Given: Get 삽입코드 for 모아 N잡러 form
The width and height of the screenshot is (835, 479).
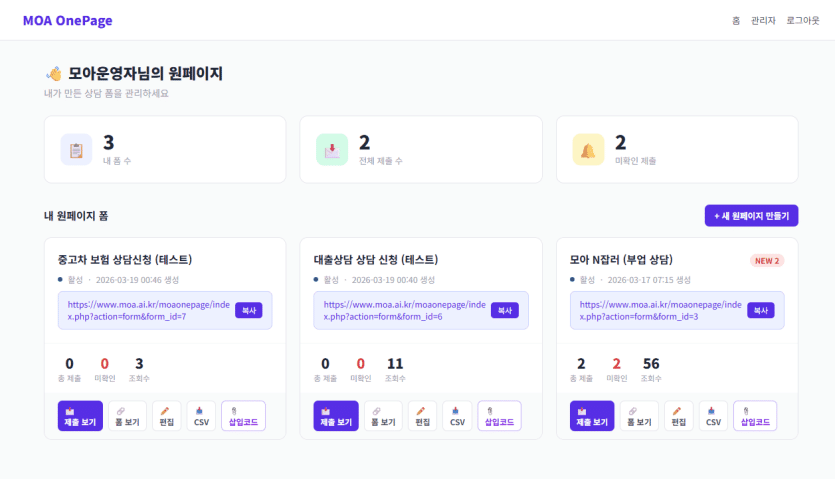Looking at the screenshot, I should [x=754, y=415].
